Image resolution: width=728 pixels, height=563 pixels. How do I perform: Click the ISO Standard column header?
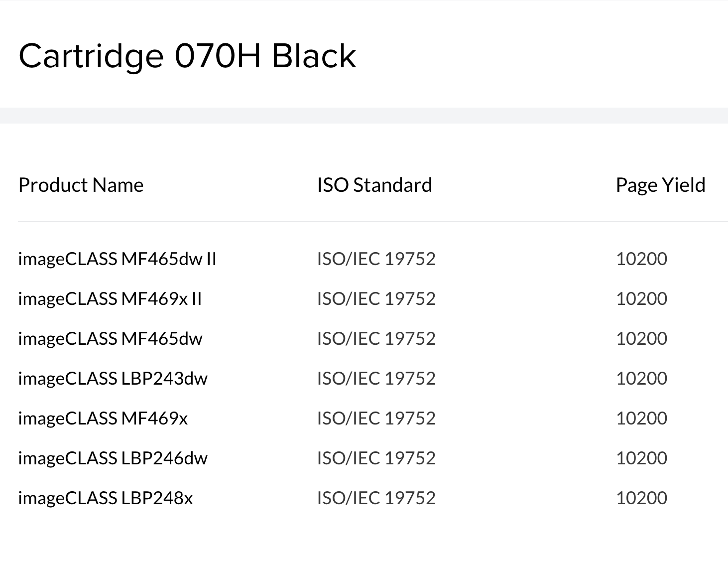pyautogui.click(x=374, y=185)
